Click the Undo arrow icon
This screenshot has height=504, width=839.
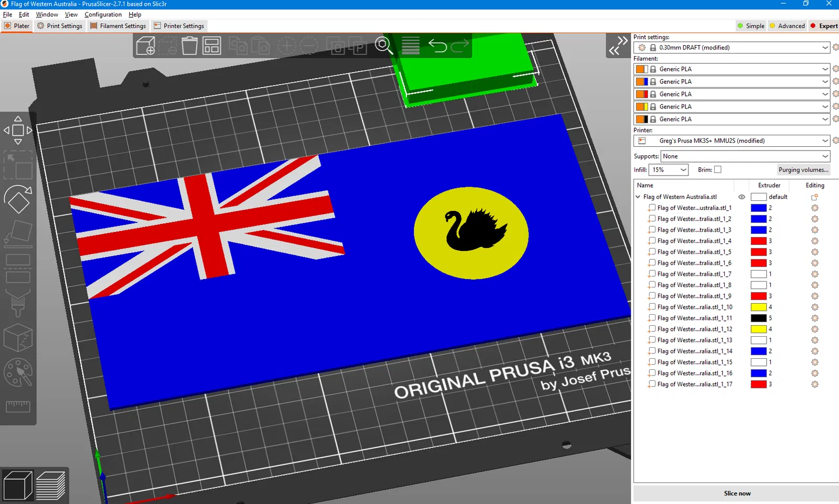tap(437, 46)
